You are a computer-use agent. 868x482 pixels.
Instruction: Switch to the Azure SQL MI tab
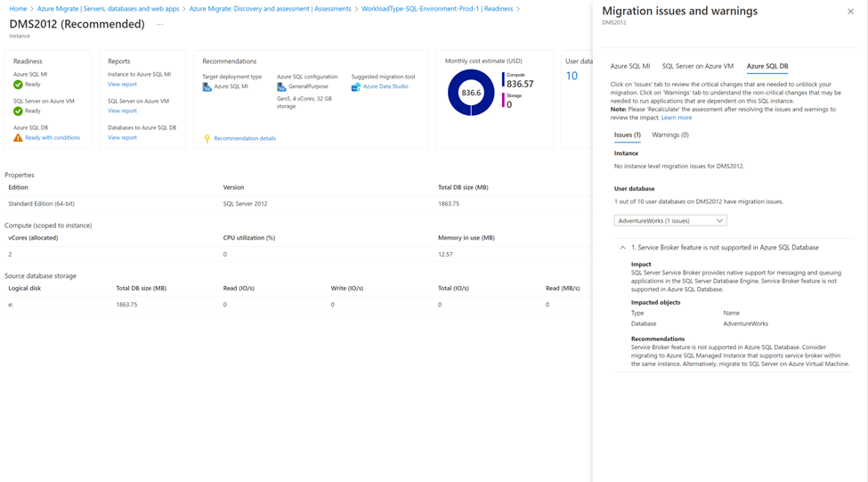coord(630,66)
